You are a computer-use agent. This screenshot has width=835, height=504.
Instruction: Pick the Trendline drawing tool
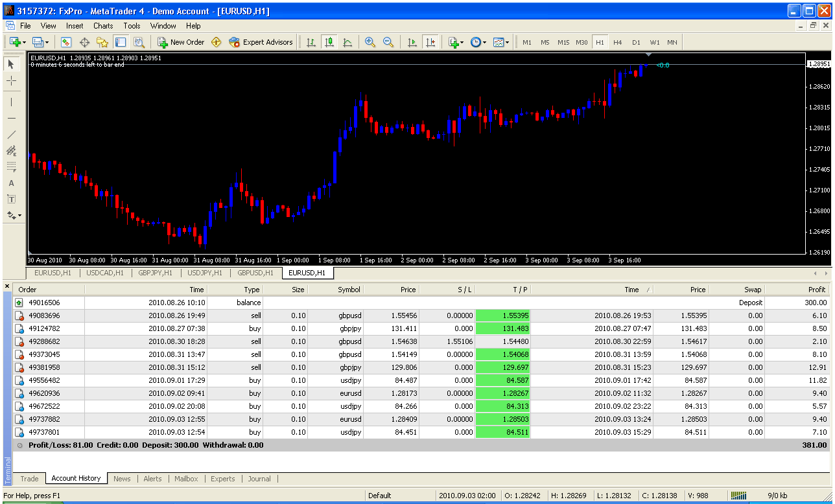12,135
